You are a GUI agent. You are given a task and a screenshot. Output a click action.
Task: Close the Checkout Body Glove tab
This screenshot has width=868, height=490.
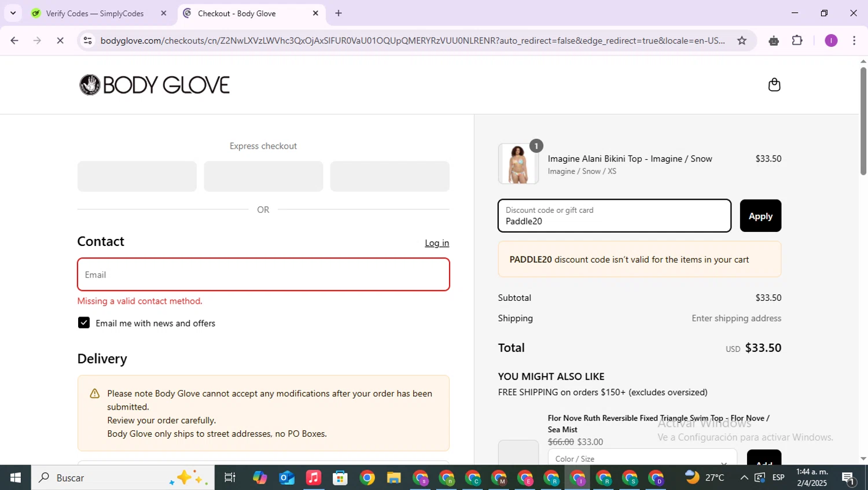[315, 13]
